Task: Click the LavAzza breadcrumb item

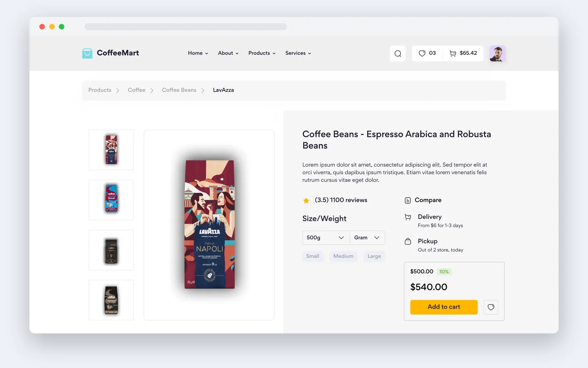Action: coord(223,90)
